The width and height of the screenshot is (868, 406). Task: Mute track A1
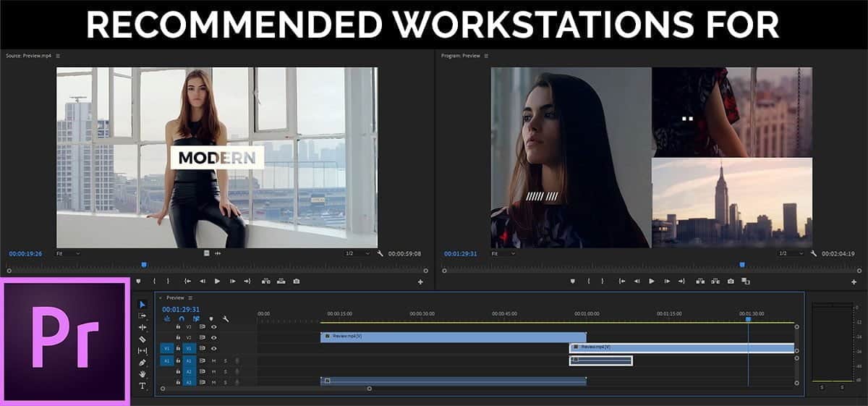pos(213,360)
